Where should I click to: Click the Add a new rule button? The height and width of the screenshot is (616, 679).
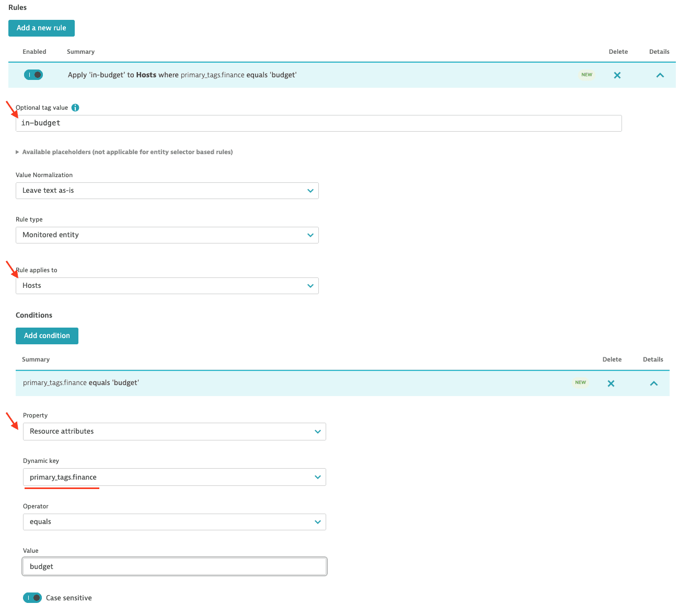(x=41, y=28)
